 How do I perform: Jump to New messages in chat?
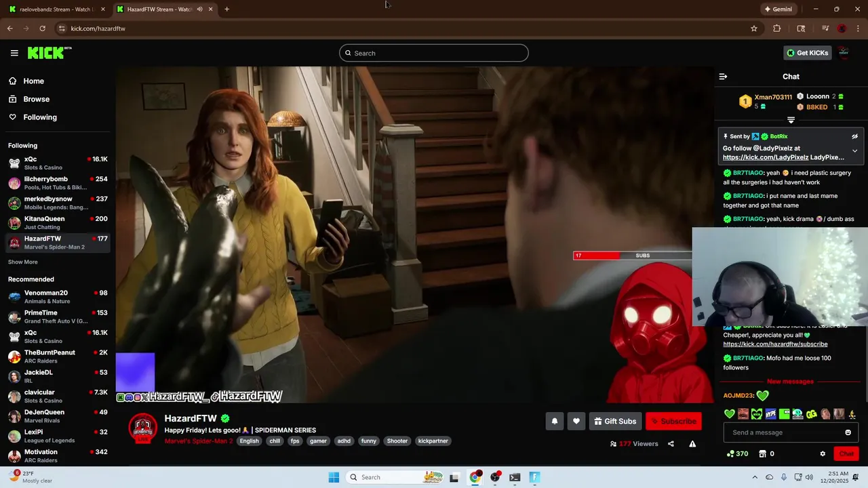pyautogui.click(x=790, y=382)
